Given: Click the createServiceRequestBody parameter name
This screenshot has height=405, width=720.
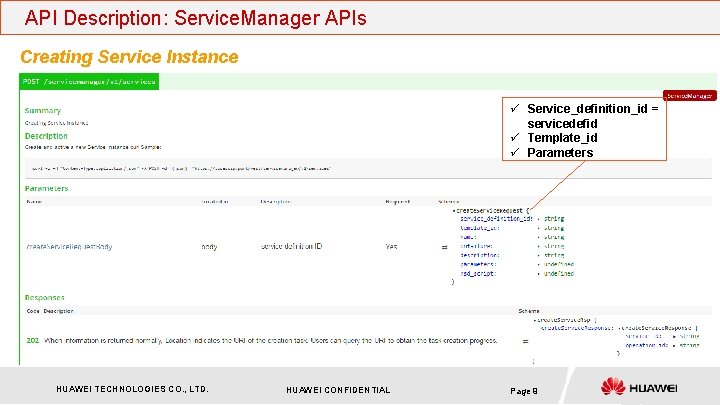Looking at the screenshot, I should (x=69, y=247).
